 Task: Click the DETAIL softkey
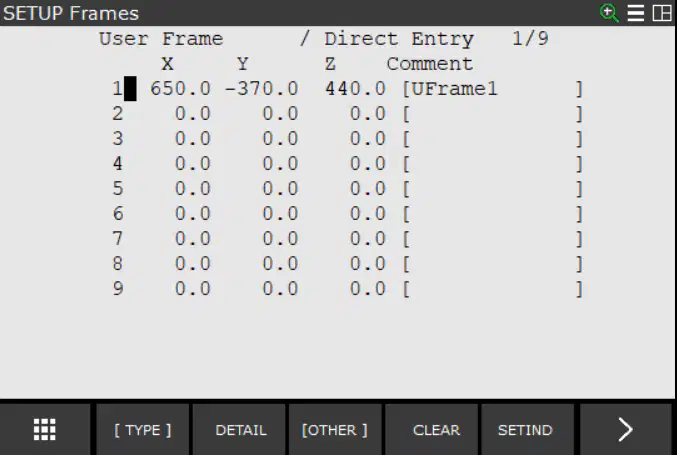(241, 430)
